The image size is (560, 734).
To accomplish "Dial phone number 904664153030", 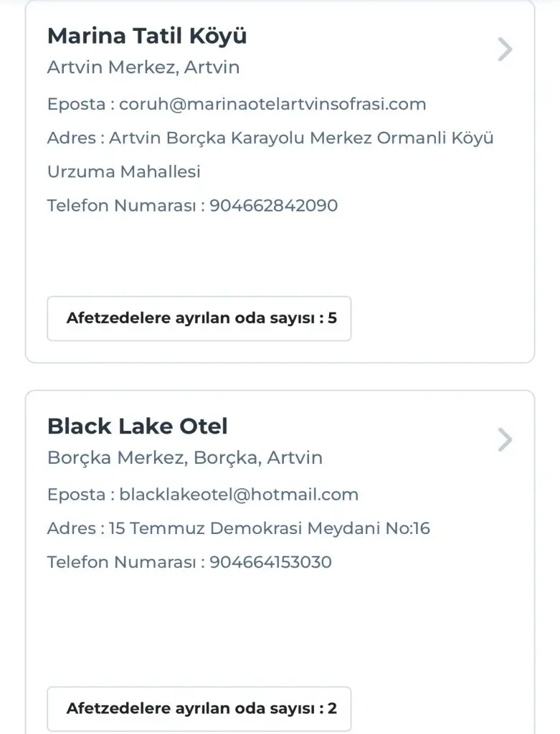I will point(270,562).
